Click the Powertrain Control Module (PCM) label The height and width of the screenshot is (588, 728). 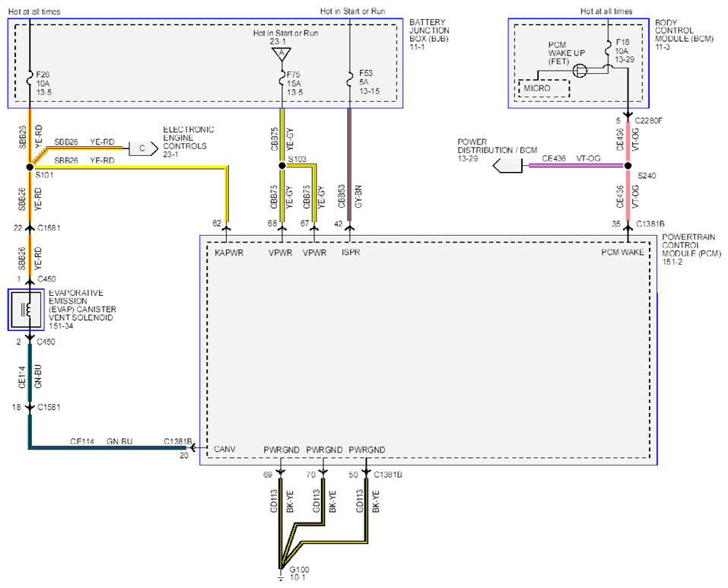(691, 250)
